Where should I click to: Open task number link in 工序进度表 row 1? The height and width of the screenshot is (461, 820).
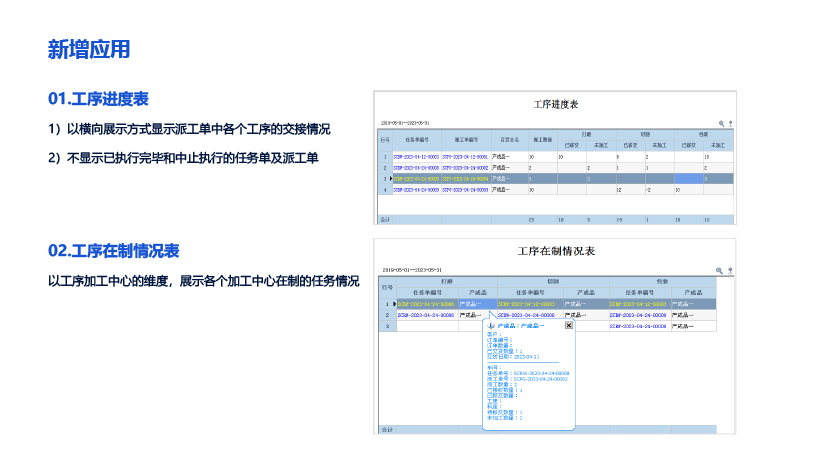(417, 157)
